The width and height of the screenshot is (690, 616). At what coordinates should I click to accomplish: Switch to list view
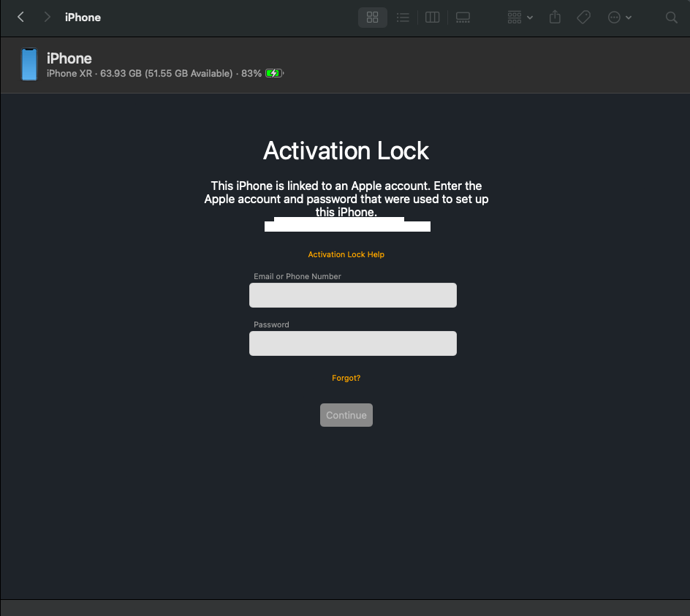[403, 17]
